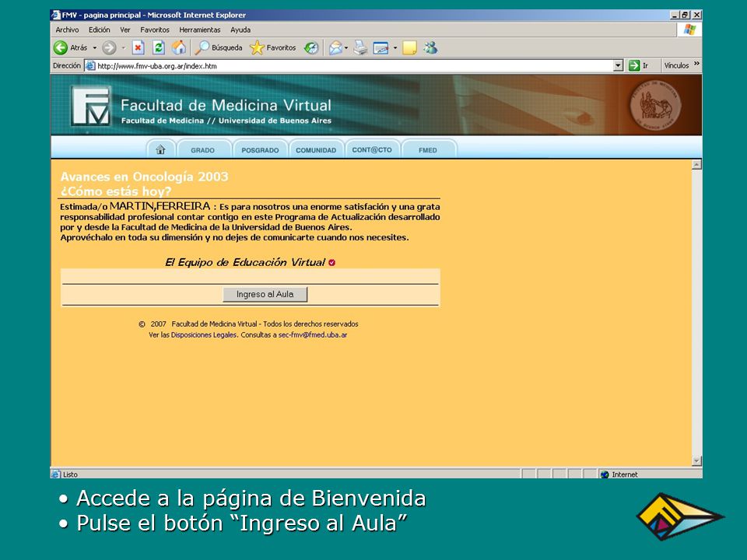The image size is (747, 560).
Task: Expand the mail options dropdown arrow
Action: tap(346, 48)
